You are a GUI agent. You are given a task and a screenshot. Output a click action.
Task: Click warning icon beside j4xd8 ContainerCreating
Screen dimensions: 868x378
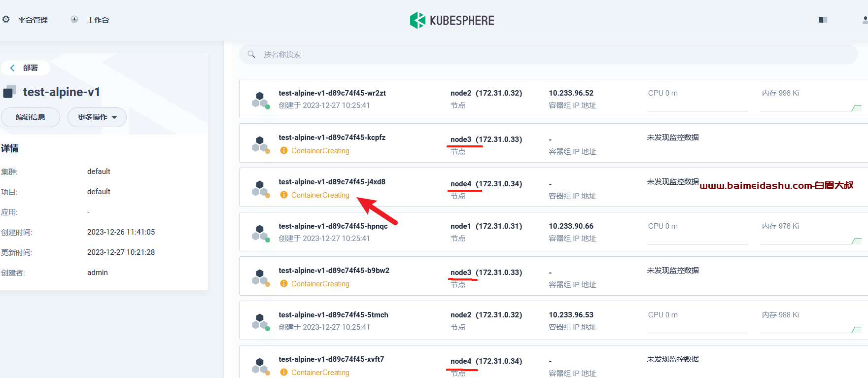(284, 195)
